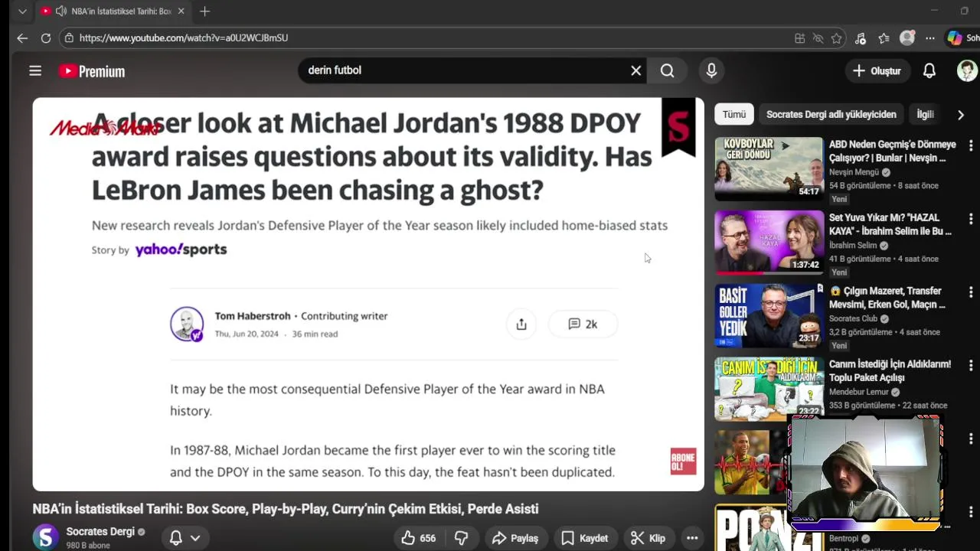
Task: Open the Hazal Kaya video thumbnail
Action: [769, 242]
